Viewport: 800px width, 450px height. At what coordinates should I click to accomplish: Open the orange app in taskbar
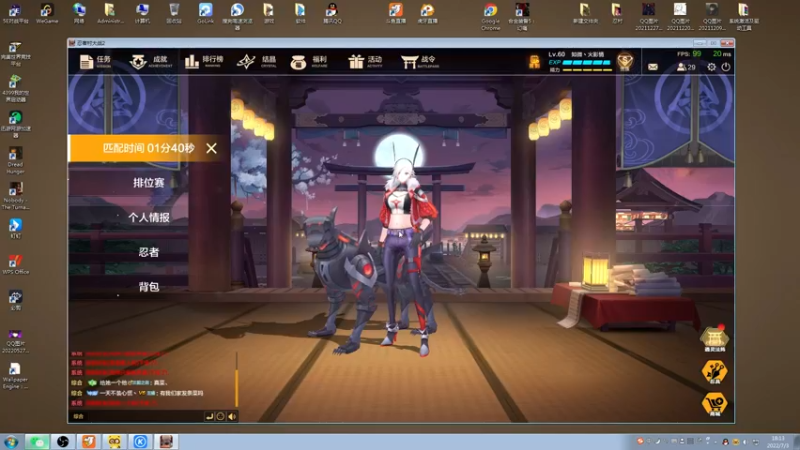tap(88, 442)
